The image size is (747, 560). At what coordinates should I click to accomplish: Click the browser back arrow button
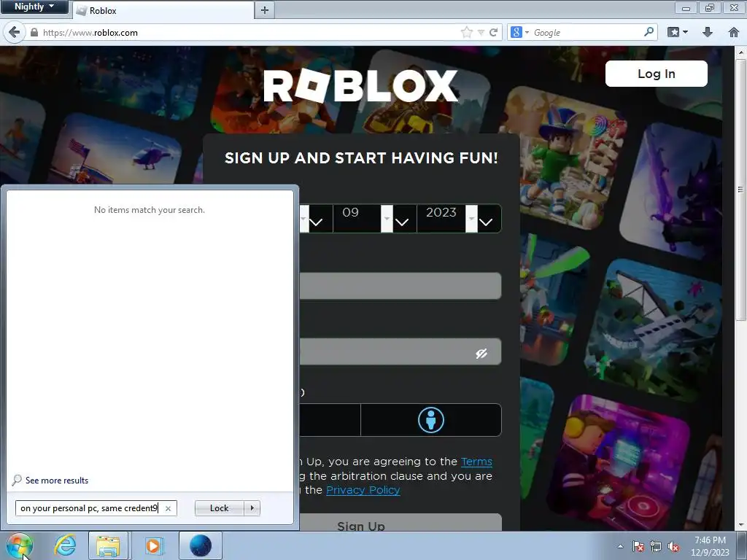tap(15, 32)
